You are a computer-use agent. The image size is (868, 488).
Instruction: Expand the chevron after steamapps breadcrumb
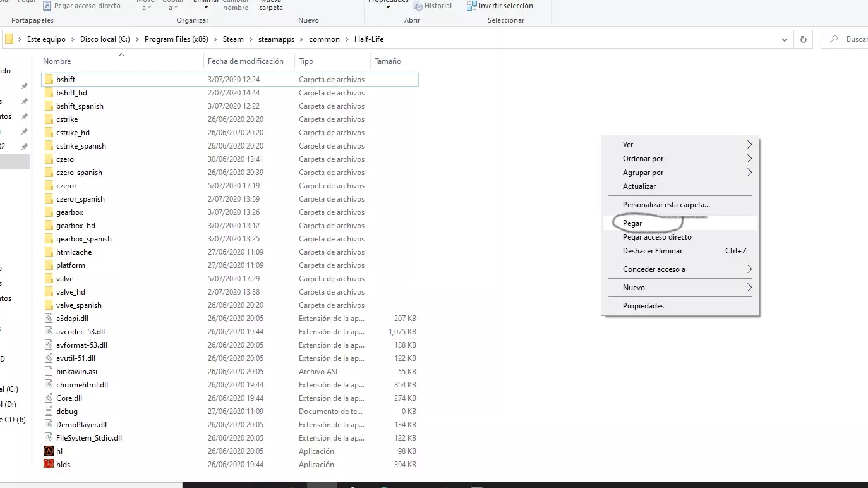pyautogui.click(x=302, y=39)
